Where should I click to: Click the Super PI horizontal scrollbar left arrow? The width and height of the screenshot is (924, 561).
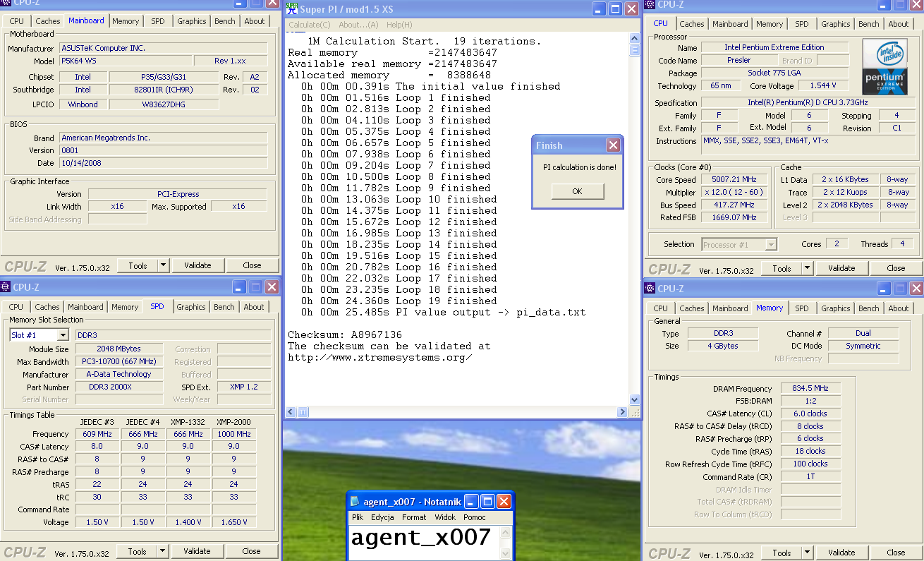coord(291,412)
